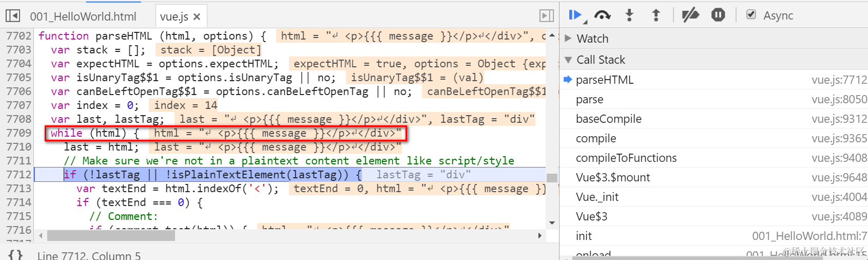Select the parseHTML call stack frame

coord(714,80)
